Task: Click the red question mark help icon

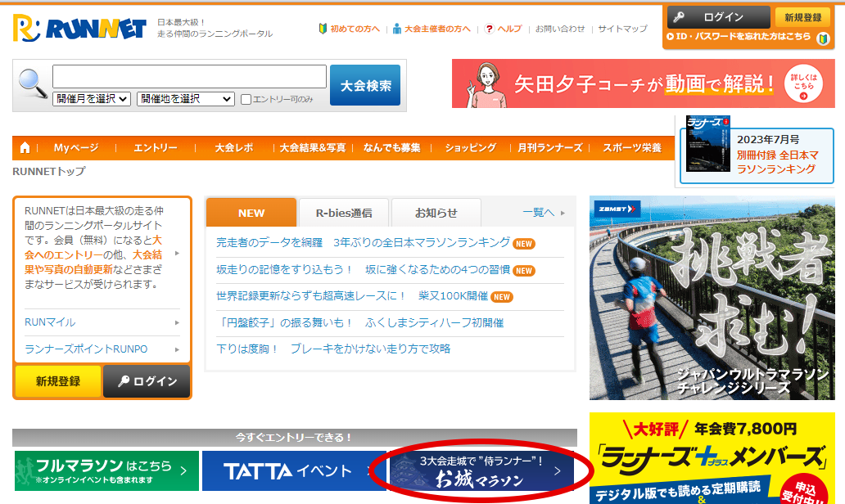Action: (x=490, y=29)
